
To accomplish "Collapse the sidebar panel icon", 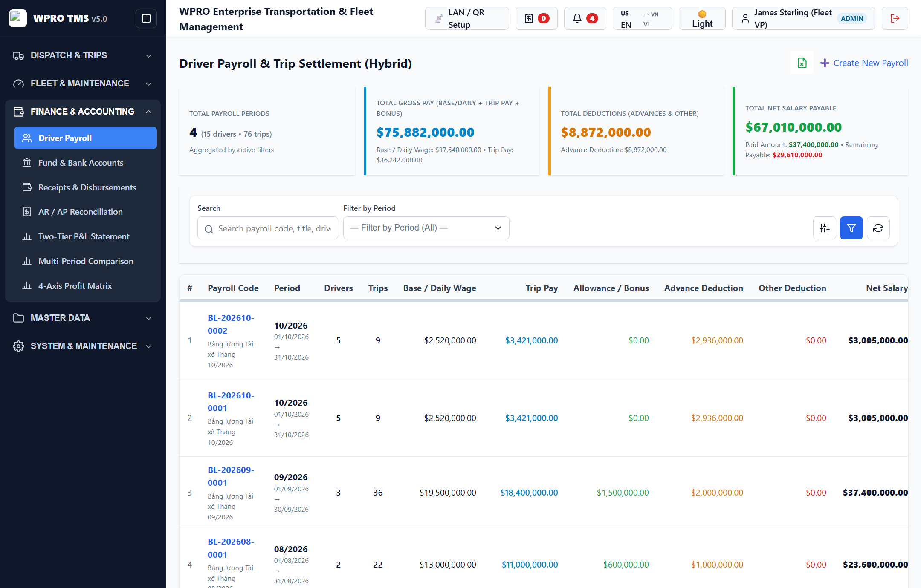I will coord(146,18).
